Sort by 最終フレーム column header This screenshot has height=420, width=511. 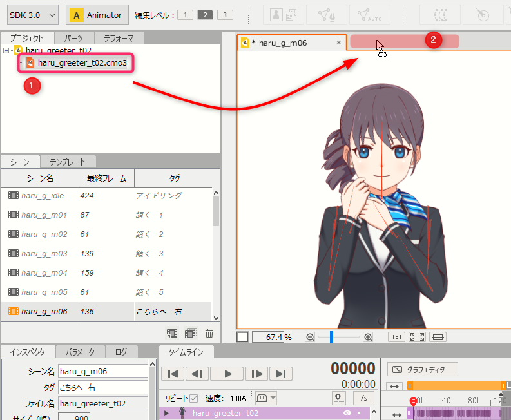[106, 178]
